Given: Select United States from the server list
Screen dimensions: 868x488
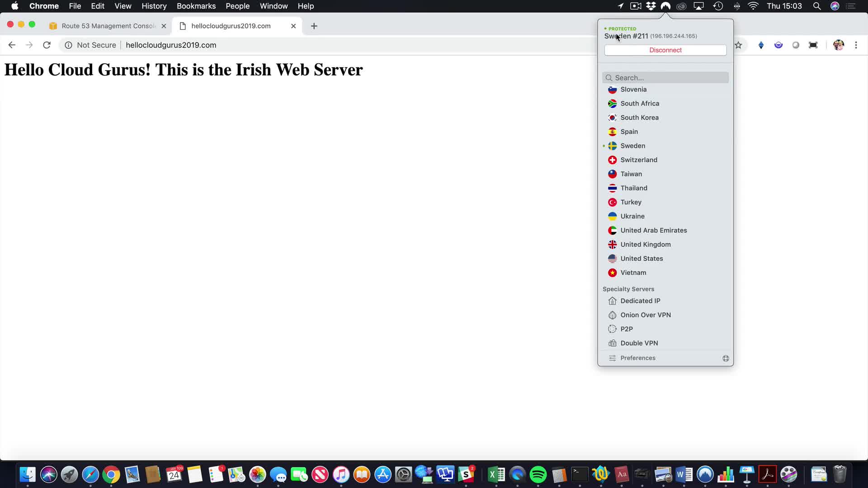Looking at the screenshot, I should tap(641, 258).
